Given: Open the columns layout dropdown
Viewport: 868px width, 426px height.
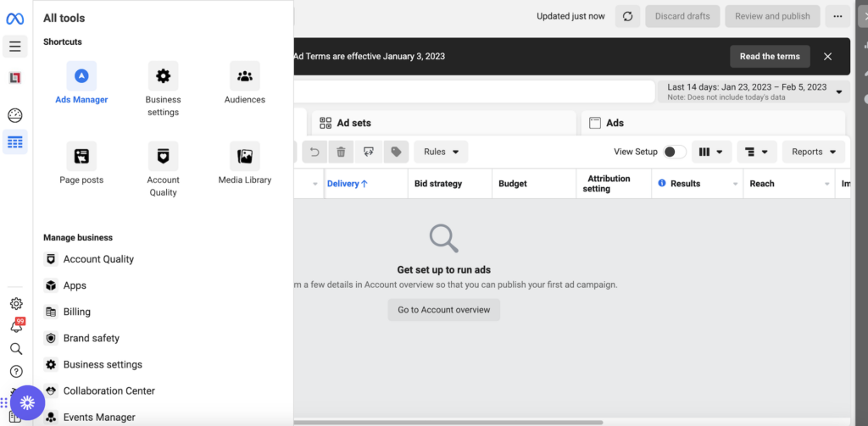Looking at the screenshot, I should click(x=711, y=152).
